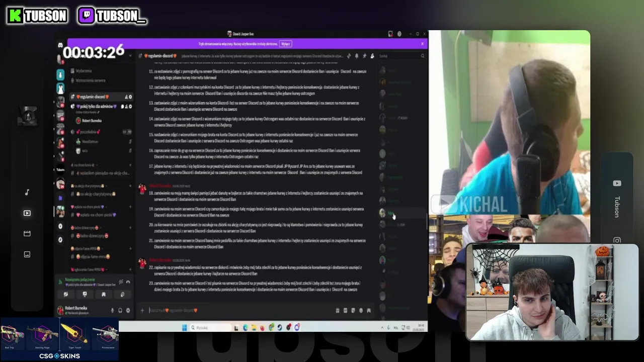
Task: Open invite icon on regulamin-discord channel
Action: (126, 97)
